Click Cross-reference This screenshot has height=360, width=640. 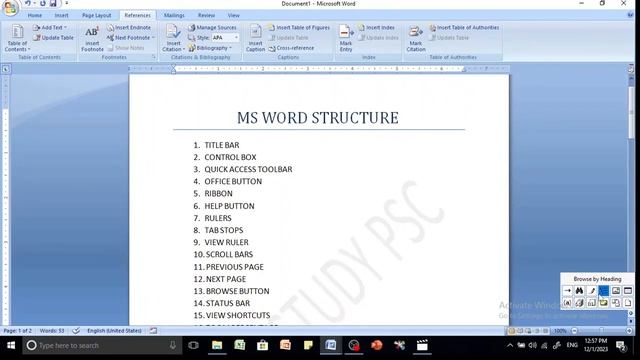click(291, 48)
